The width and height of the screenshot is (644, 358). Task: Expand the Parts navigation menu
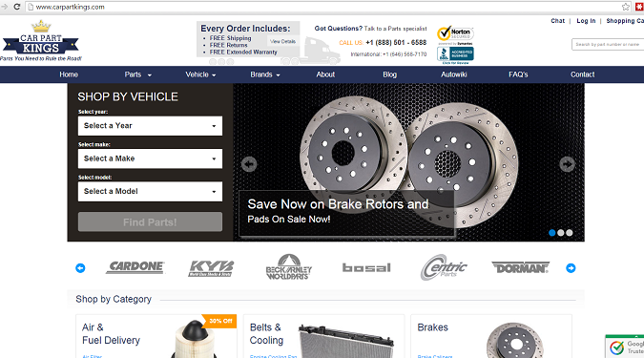pyautogui.click(x=138, y=74)
